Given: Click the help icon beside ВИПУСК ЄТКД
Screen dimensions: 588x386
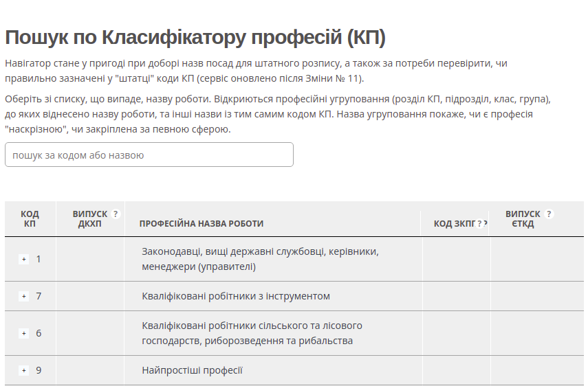Looking at the screenshot, I should (x=549, y=214).
